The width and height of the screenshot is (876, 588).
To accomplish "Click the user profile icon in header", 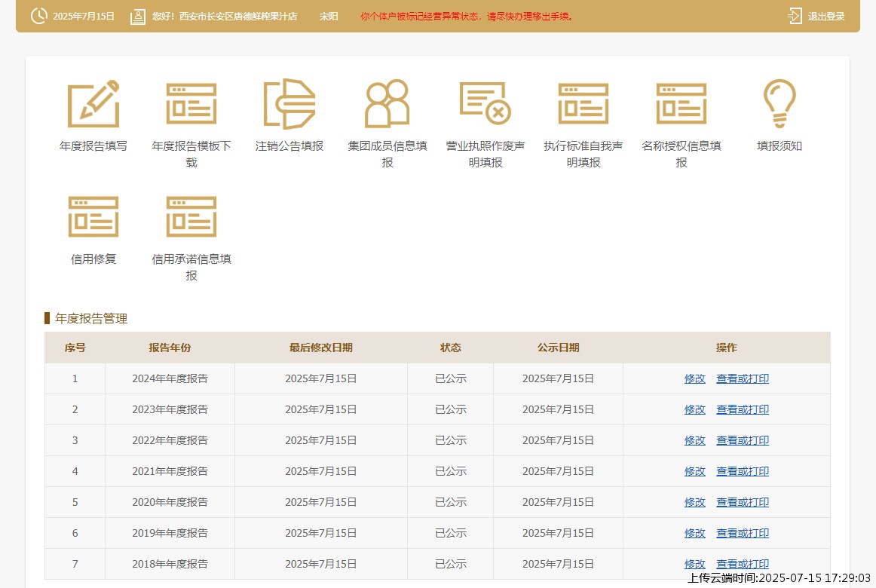I will point(137,17).
